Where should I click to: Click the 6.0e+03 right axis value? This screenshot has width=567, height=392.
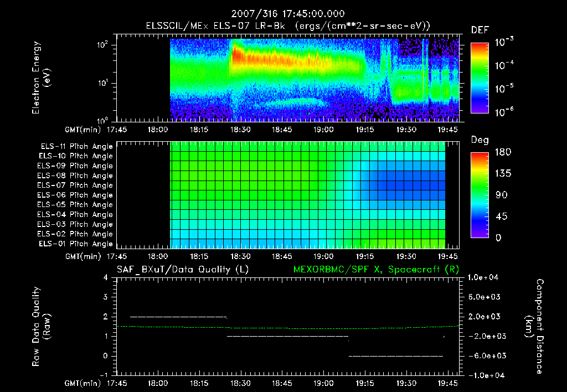[x=484, y=297]
